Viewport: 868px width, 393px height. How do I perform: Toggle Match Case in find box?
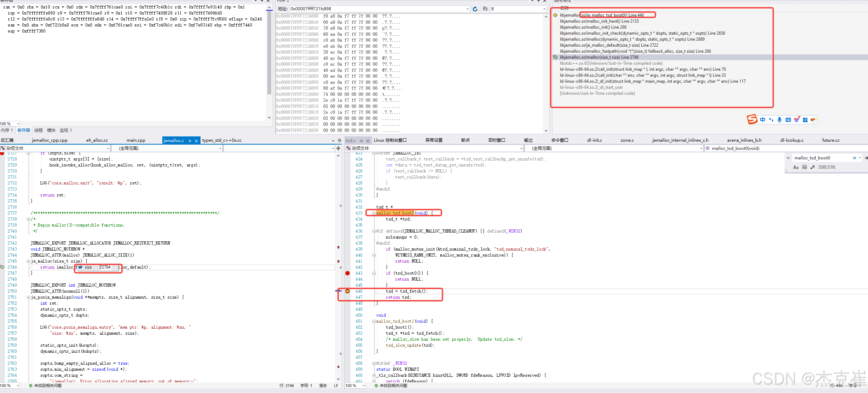(x=796, y=167)
